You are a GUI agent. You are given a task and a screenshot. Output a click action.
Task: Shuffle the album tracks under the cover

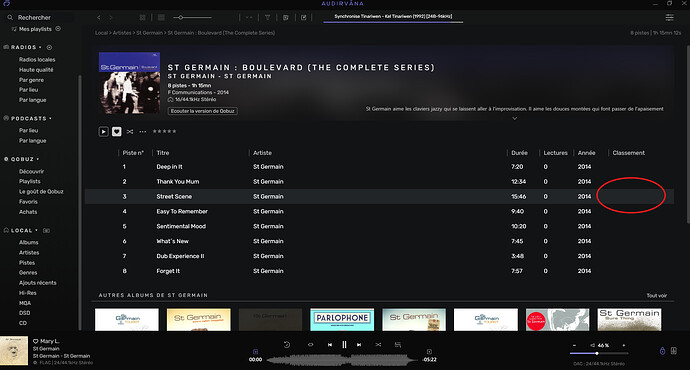130,132
